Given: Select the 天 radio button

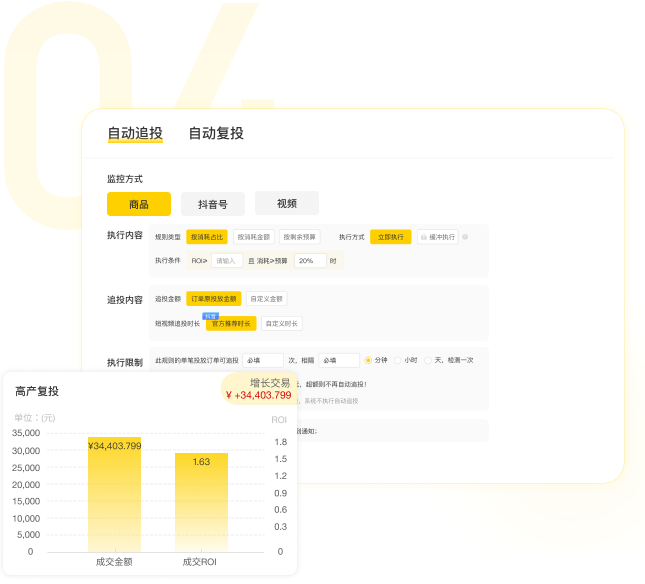Looking at the screenshot, I should [x=428, y=360].
